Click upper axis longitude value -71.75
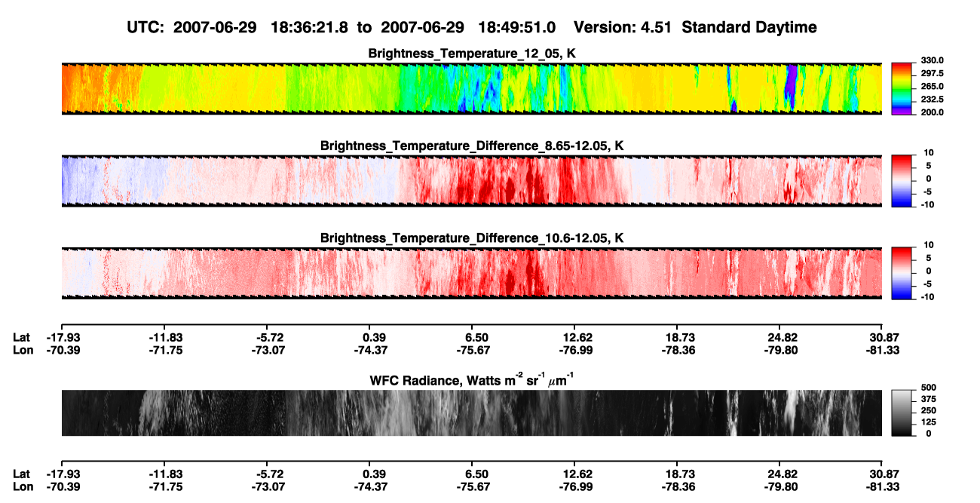The height and width of the screenshot is (503, 980). 166,350
